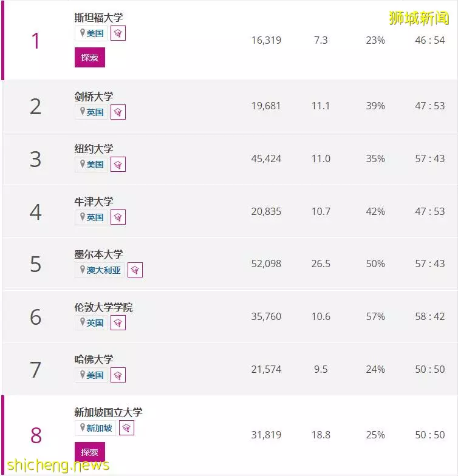Click graduation cap icon for 哈佛大学
Viewport: 458px width, 476px height.
tap(118, 375)
